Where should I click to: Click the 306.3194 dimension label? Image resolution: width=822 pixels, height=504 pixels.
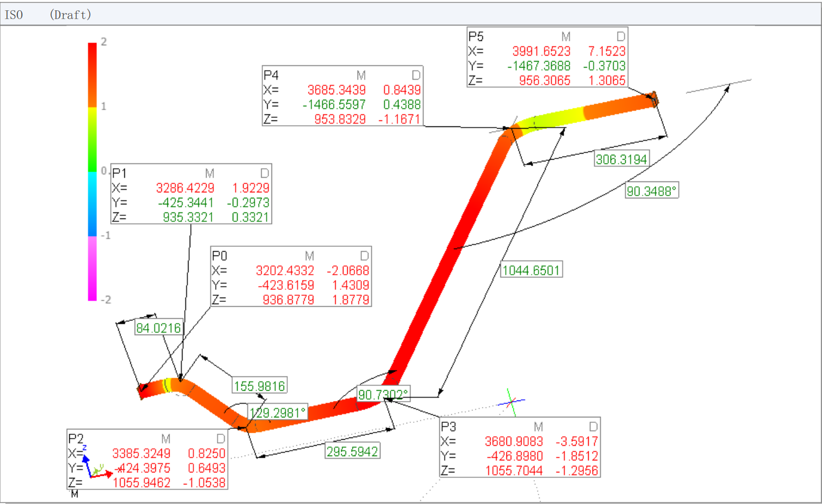coord(621,159)
